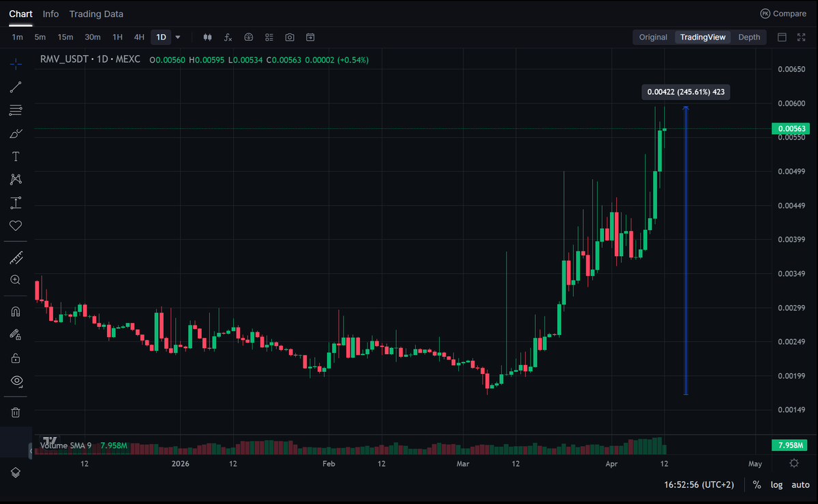
Task: Switch to the Info tab
Action: 50,14
